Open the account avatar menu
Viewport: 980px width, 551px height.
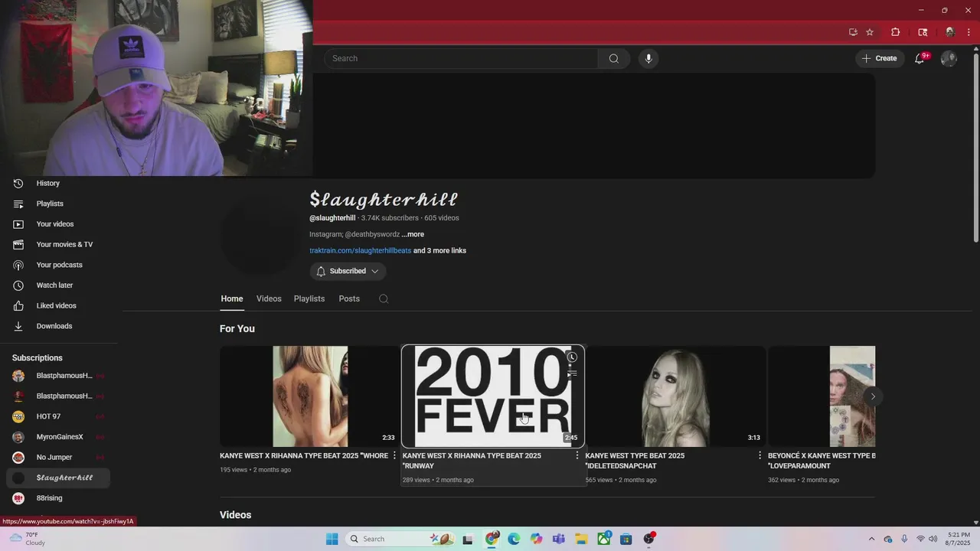click(x=949, y=58)
